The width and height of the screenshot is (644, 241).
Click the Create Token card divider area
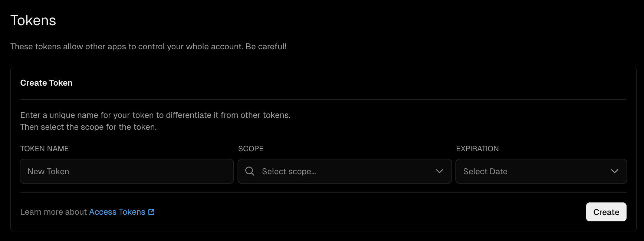pos(323,99)
